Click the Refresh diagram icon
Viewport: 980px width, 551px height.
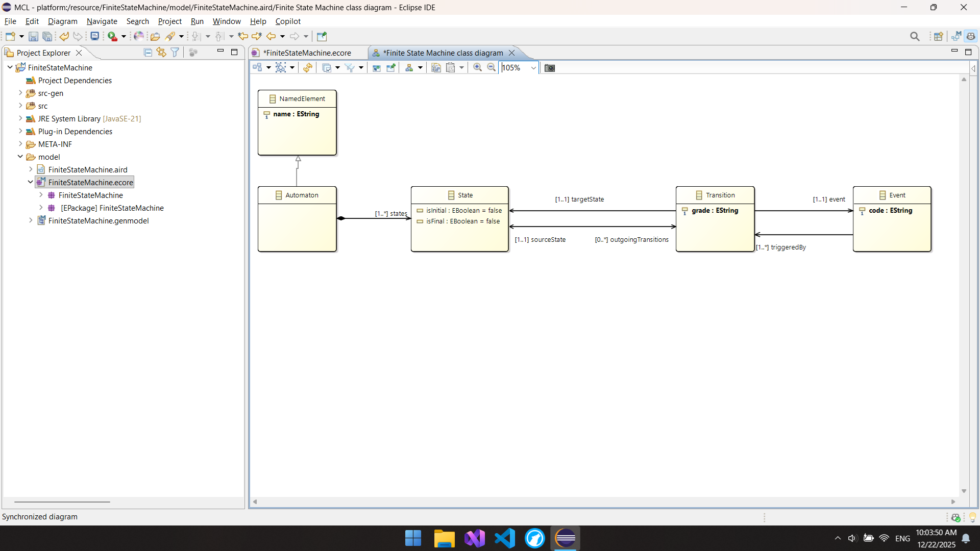click(307, 68)
